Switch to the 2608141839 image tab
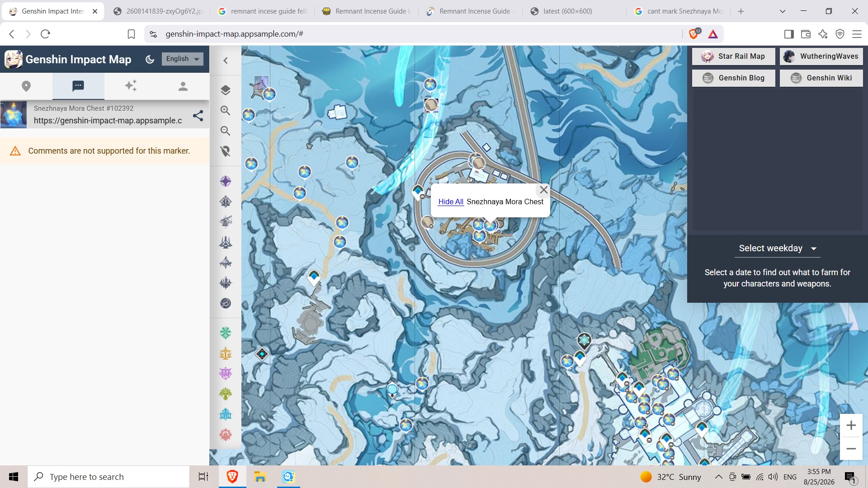868x488 pixels. pyautogui.click(x=158, y=11)
